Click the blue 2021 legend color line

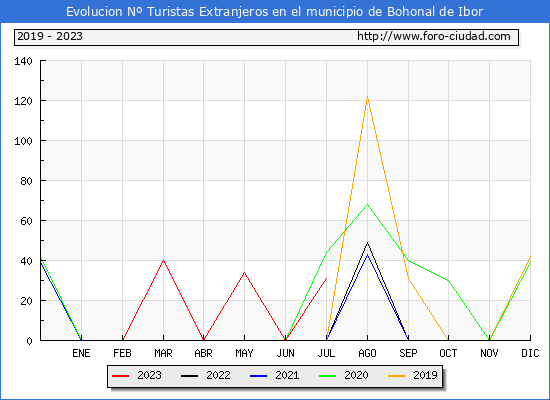click(259, 376)
